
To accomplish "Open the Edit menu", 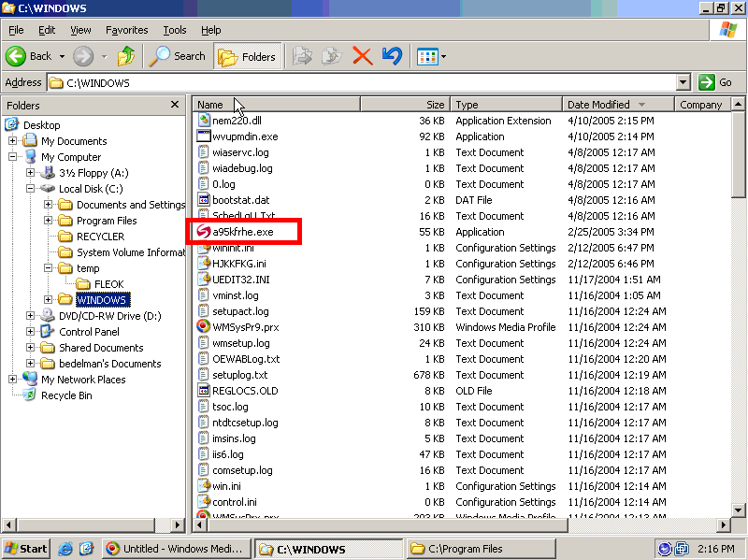I will point(46,30).
